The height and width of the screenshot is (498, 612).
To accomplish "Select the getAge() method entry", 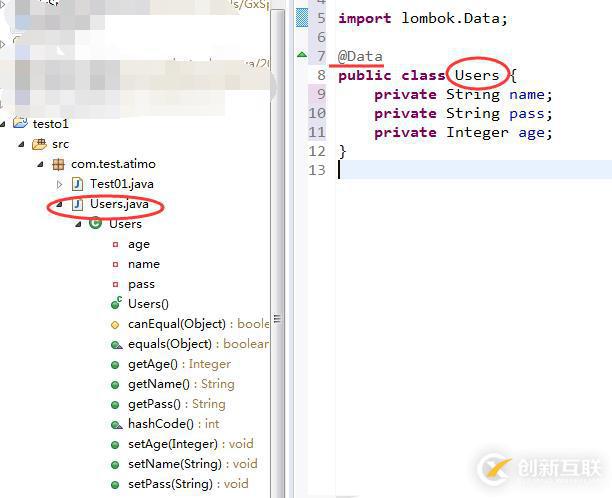I will [x=180, y=364].
